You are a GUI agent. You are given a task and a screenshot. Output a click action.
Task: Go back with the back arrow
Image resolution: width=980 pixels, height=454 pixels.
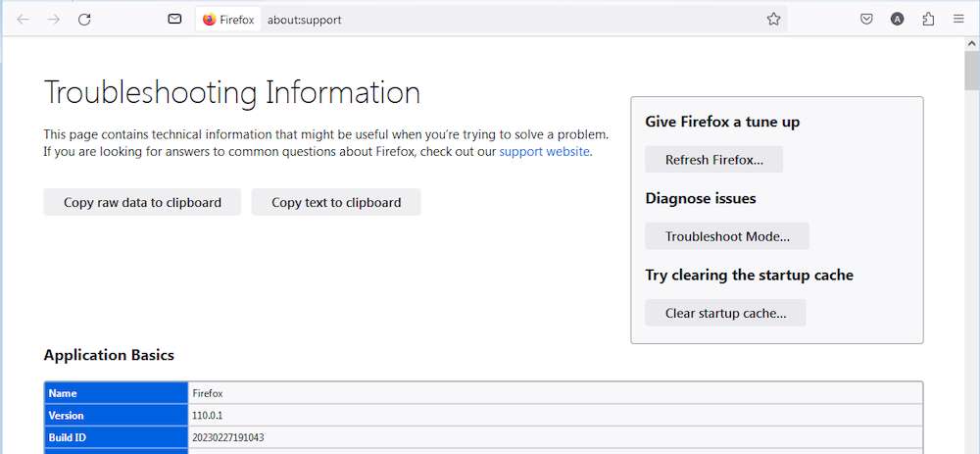coord(24,20)
